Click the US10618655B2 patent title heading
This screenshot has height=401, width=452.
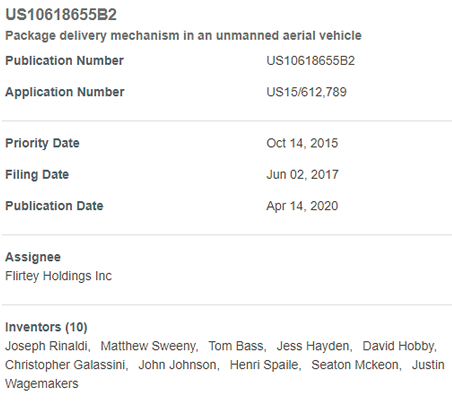pos(61,15)
